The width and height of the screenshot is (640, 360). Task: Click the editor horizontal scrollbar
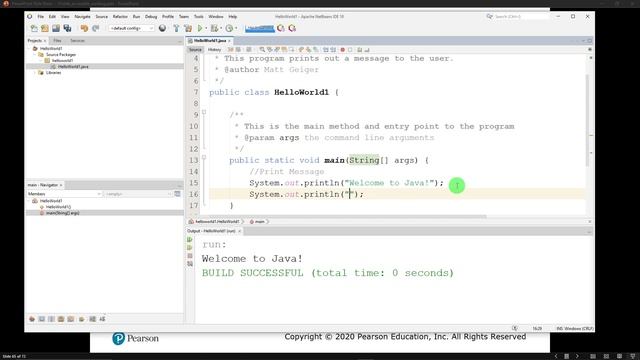[348, 217]
